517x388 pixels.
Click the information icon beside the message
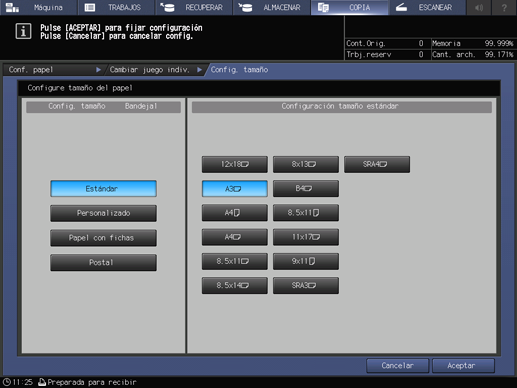tap(23, 31)
